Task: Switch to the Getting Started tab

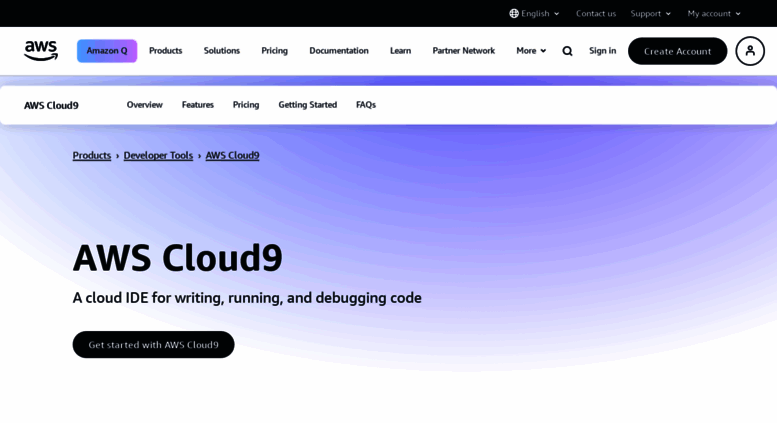Action: [307, 105]
